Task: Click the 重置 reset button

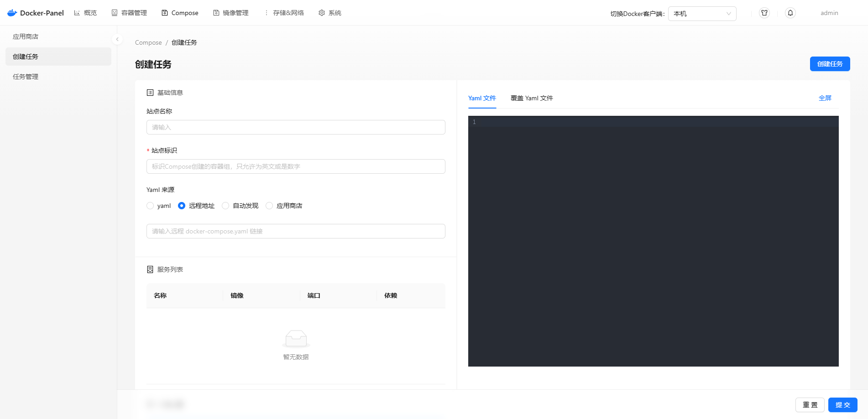Action: tap(810, 405)
